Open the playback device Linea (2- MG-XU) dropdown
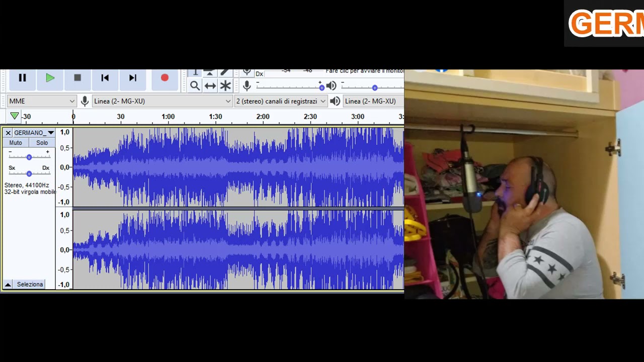This screenshot has height=362, width=644. pyautogui.click(x=373, y=101)
